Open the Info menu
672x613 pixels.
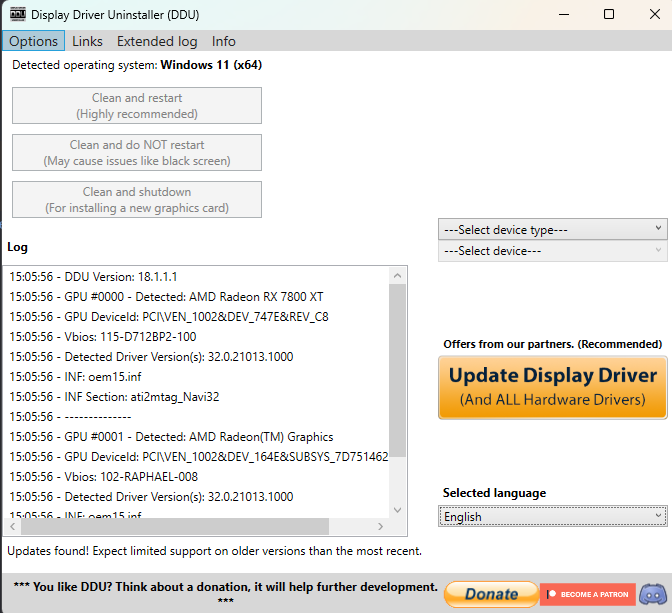(224, 41)
